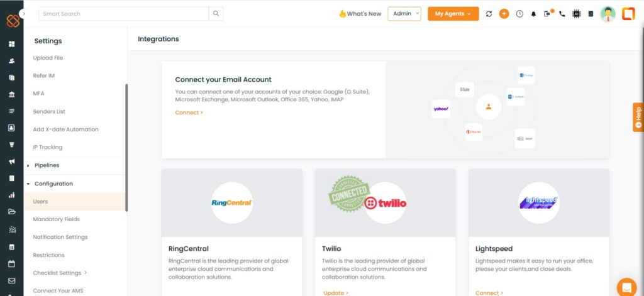Open the Admin dropdown

[404, 14]
